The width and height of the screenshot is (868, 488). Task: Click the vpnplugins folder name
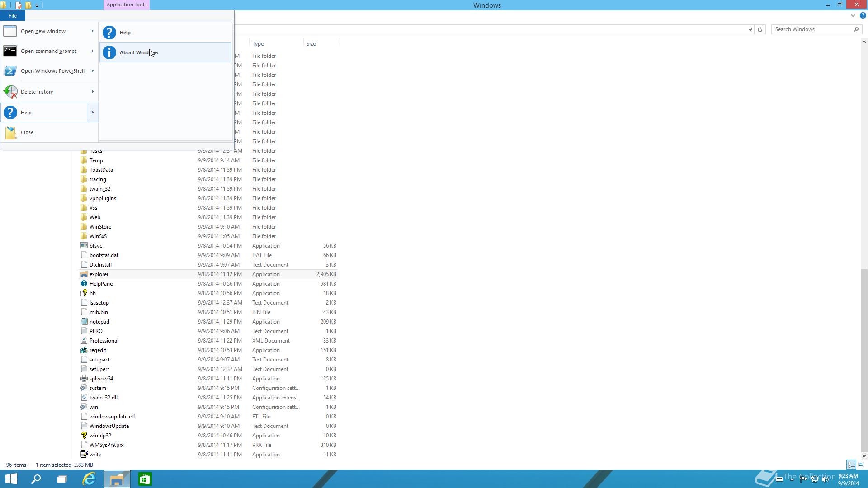[x=103, y=198]
